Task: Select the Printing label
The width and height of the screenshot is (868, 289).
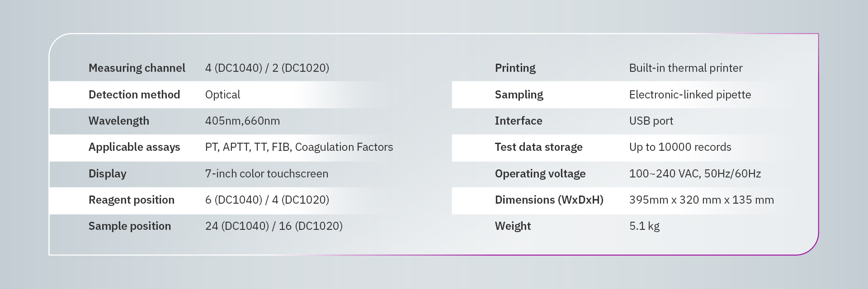Action: (x=515, y=68)
